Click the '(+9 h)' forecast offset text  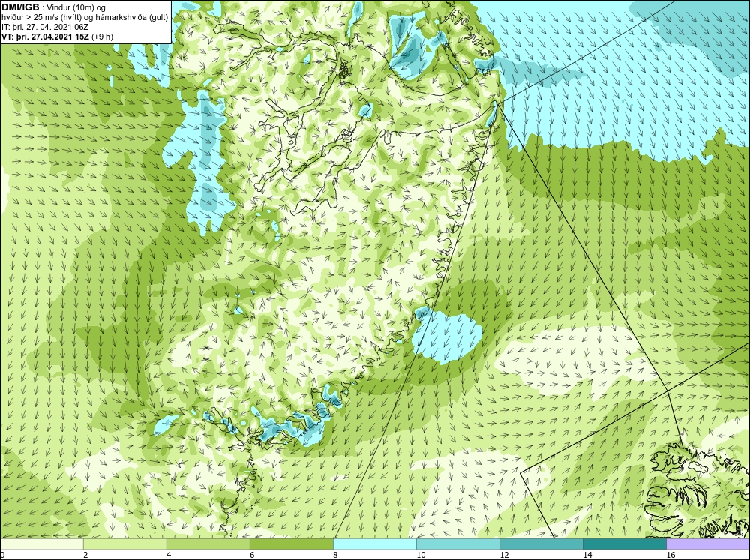pos(102,37)
